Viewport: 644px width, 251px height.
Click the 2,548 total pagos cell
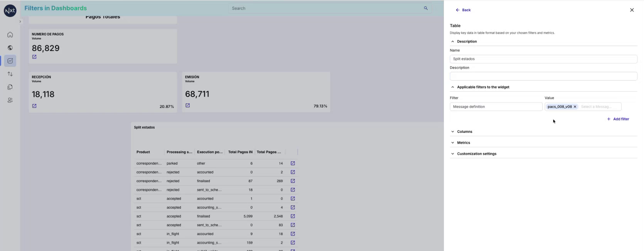point(278,216)
